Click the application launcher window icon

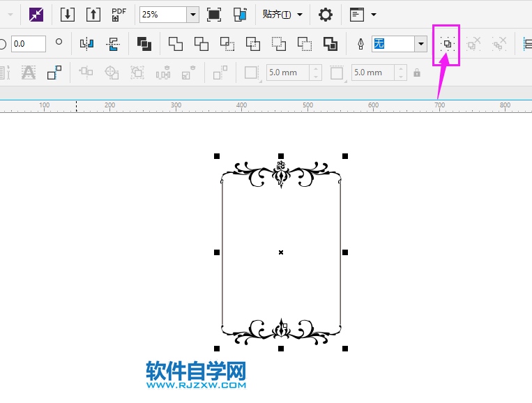(x=357, y=15)
